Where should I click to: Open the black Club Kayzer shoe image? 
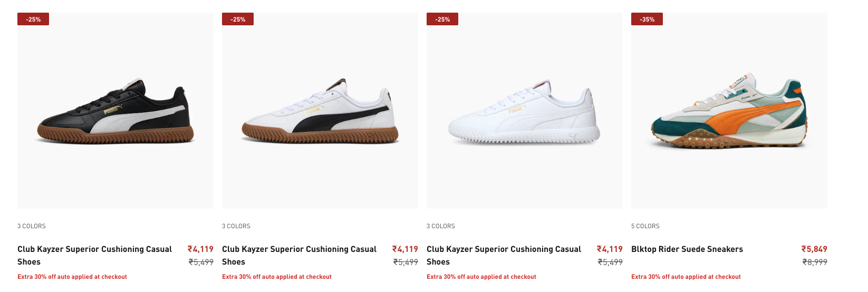tap(115, 112)
